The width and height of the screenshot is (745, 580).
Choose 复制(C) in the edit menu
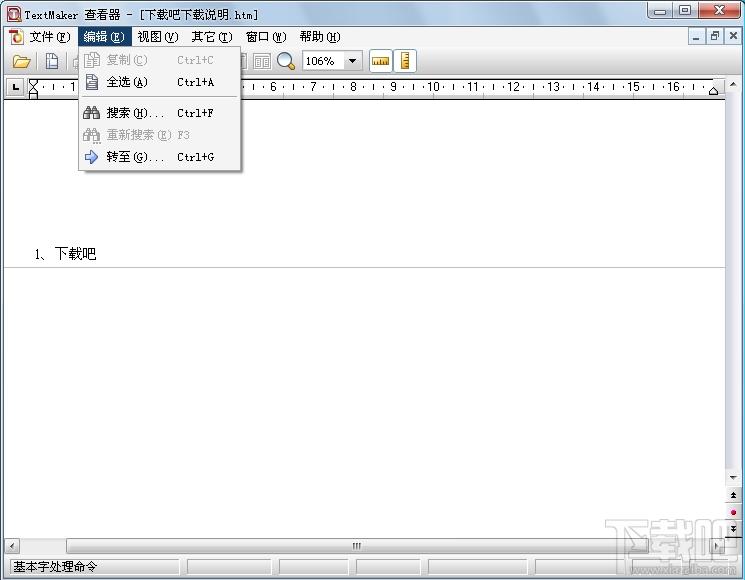(160, 60)
